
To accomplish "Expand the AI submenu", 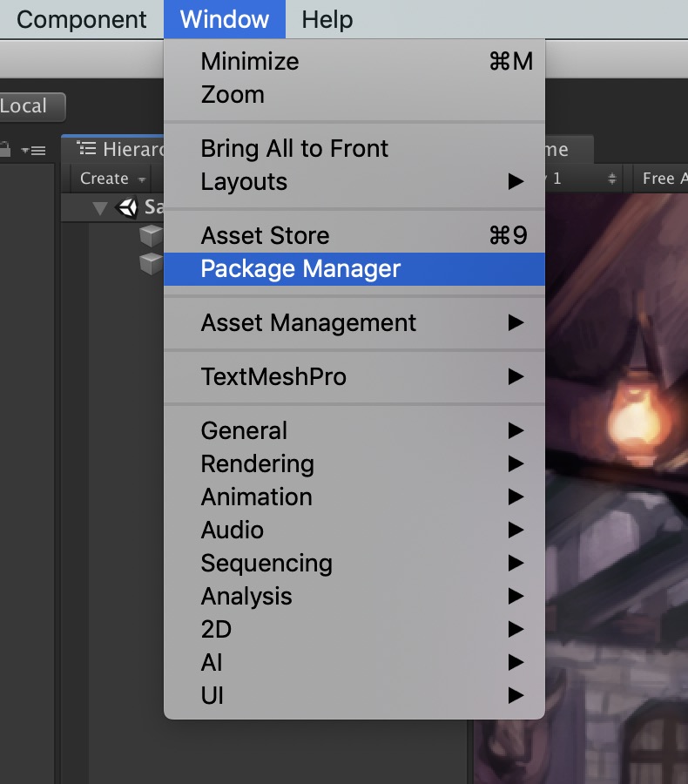I will click(x=354, y=663).
